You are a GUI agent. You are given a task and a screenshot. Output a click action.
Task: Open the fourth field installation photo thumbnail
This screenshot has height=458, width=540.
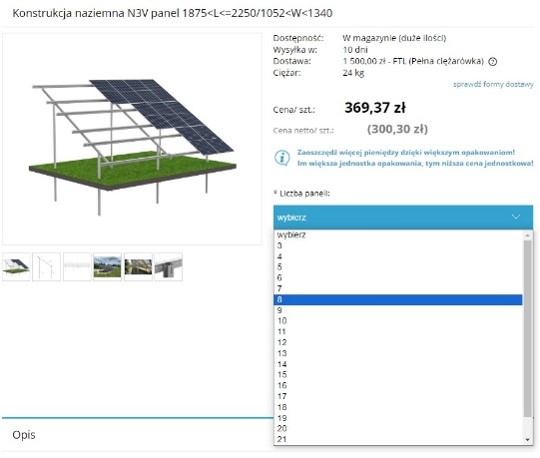coord(107,267)
